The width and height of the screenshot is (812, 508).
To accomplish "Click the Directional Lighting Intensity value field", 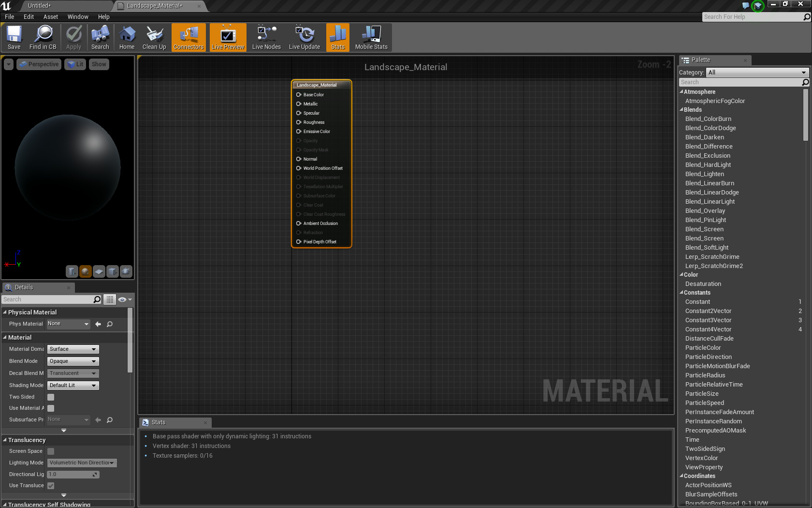I will click(x=72, y=474).
